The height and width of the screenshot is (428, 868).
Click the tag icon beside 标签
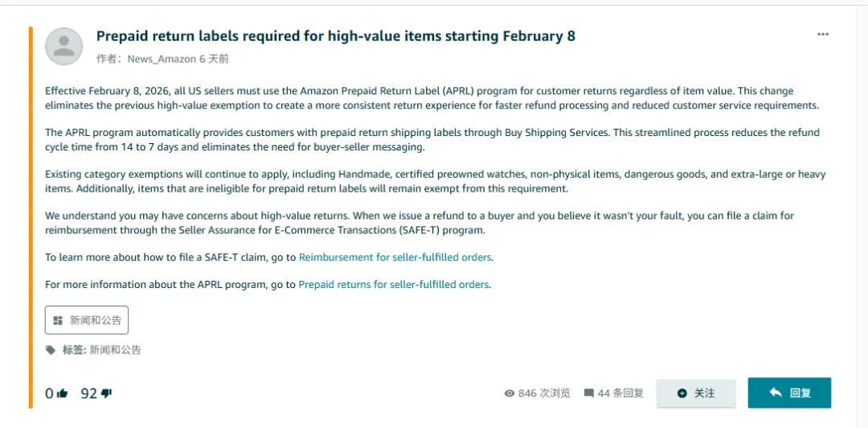point(51,350)
